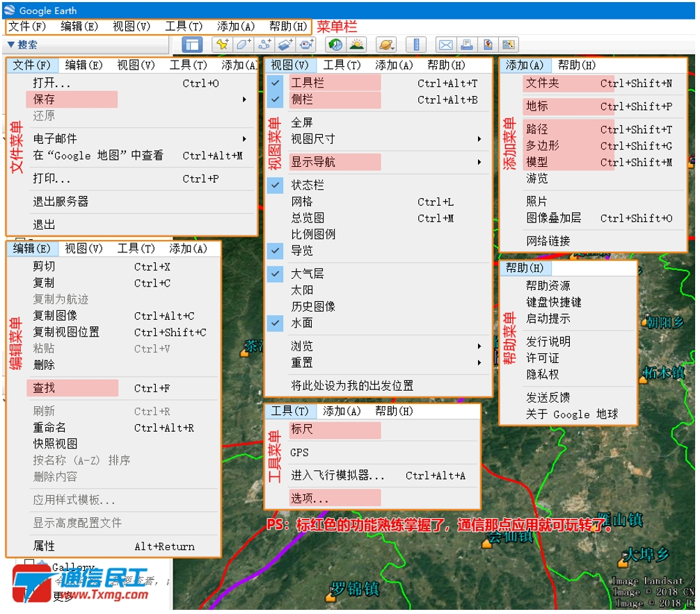
Task: Uncheck 状态栏 in the View menu
Action: [x=276, y=185]
